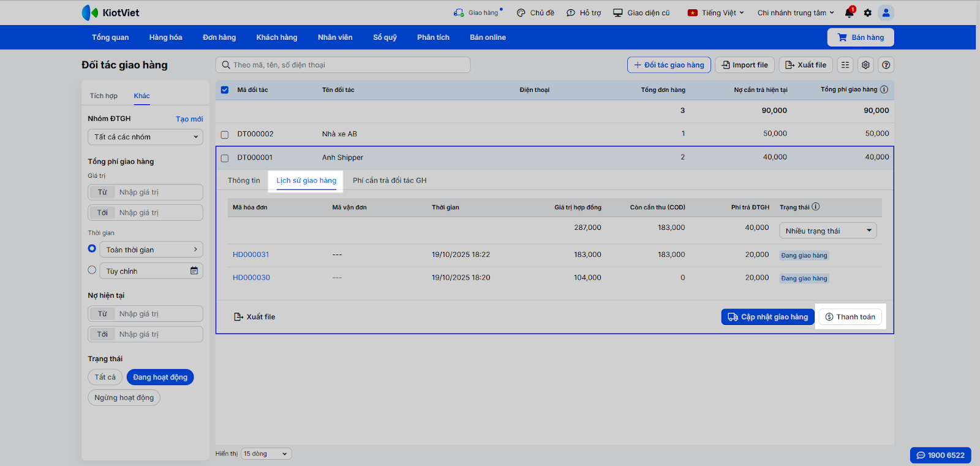The image size is (980, 466).
Task: Click the user account avatar icon
Action: pyautogui.click(x=886, y=13)
